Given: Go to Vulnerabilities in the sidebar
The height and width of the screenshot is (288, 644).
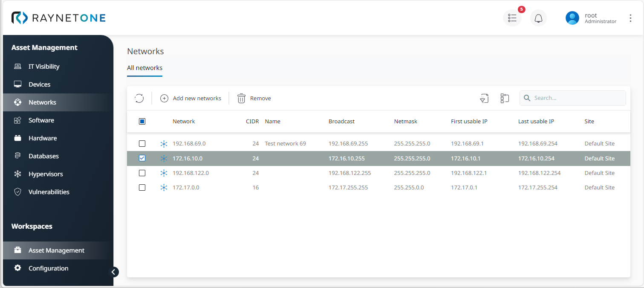Looking at the screenshot, I should (x=49, y=192).
